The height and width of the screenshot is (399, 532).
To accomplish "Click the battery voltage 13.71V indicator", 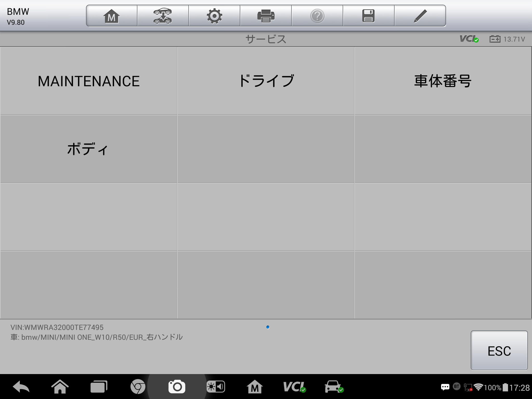I will [507, 39].
